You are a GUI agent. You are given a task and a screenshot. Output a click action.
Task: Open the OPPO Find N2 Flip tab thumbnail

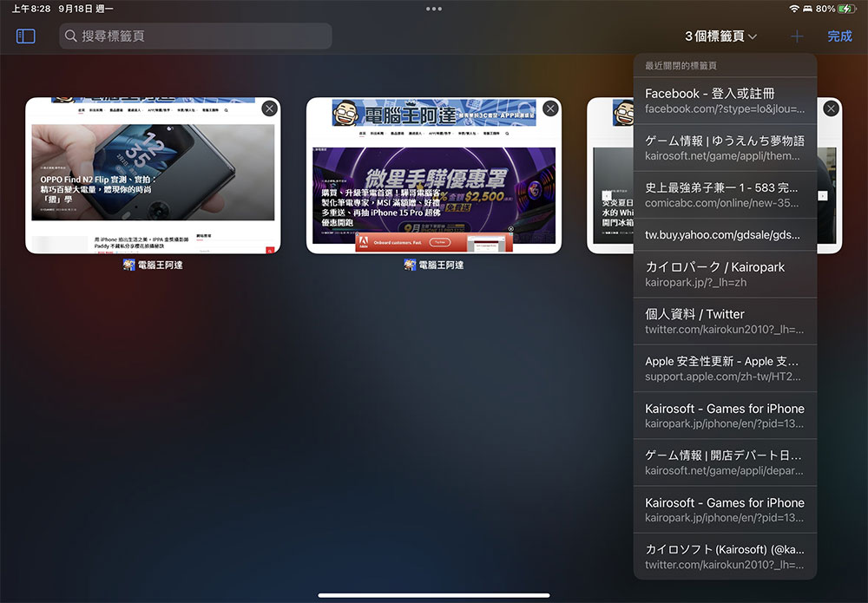[153, 175]
